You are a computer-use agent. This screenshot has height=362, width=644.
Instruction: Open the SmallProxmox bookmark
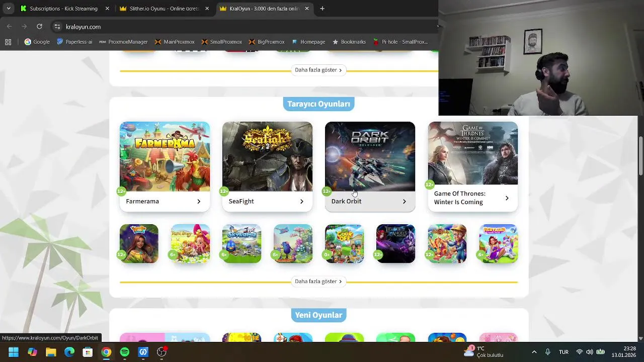(221, 42)
